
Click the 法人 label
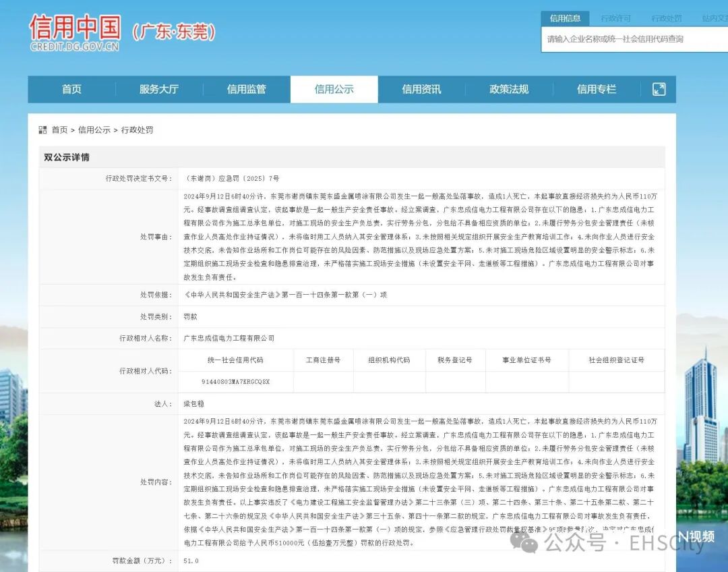point(163,404)
